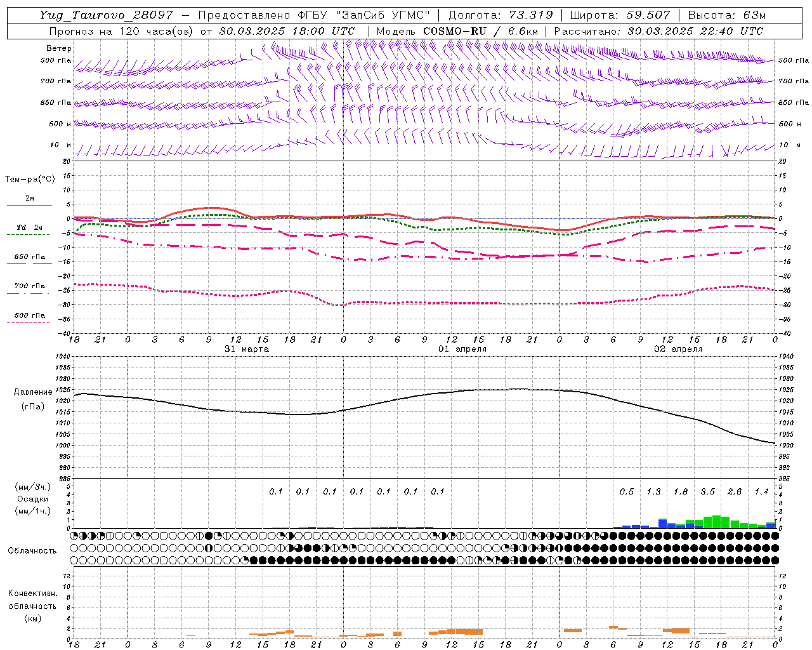Click the right 500 гПа wind level label
Screen dimensions: 812x650
(x=794, y=60)
